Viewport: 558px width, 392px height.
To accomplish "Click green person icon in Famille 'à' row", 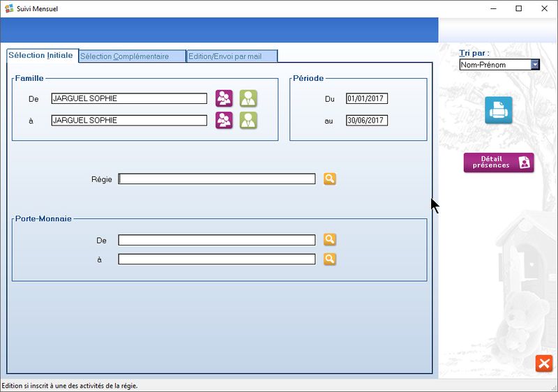I will pos(248,120).
